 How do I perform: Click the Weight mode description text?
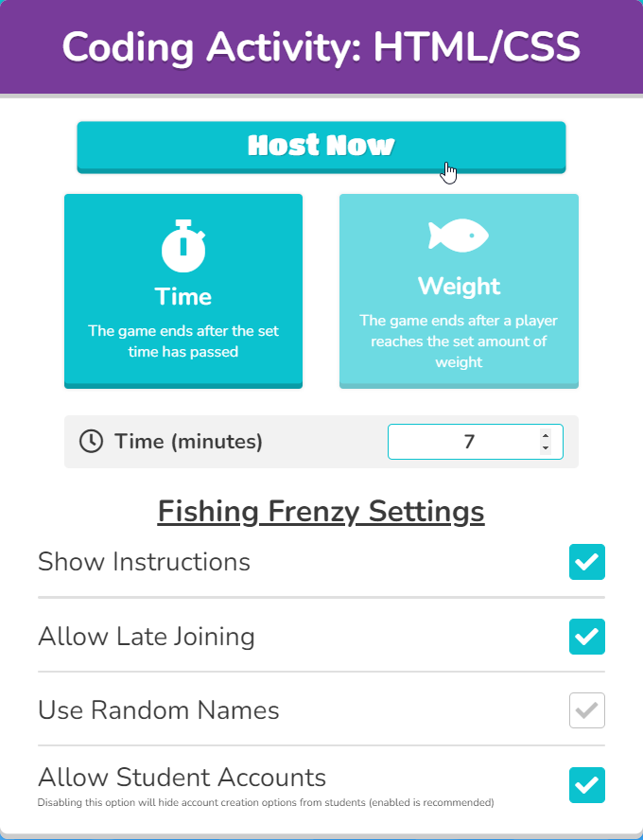point(459,341)
